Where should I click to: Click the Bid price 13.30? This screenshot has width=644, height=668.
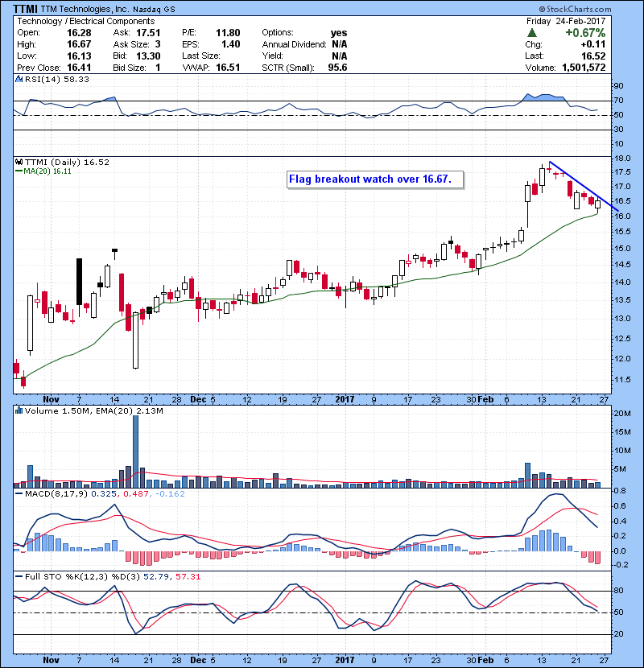[x=148, y=56]
